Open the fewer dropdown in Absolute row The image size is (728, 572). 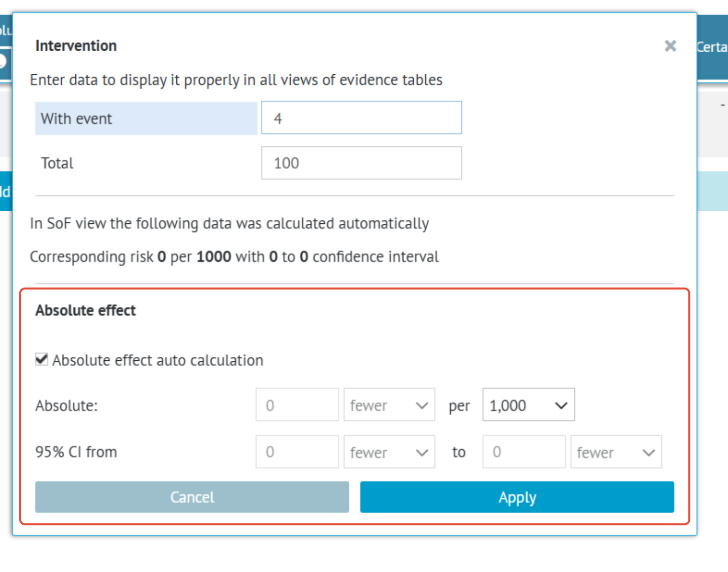click(389, 405)
